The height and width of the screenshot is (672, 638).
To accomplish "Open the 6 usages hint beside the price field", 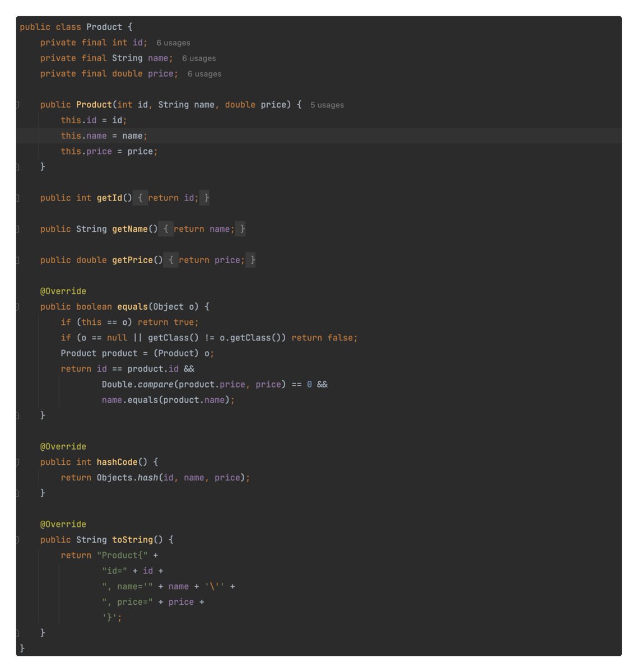I will tap(204, 74).
